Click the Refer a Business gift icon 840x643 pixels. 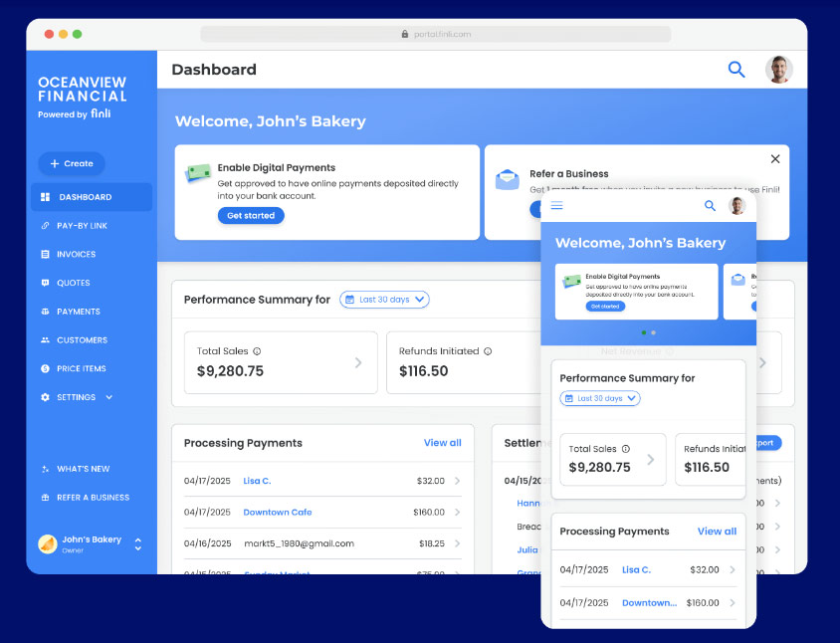[x=45, y=498]
